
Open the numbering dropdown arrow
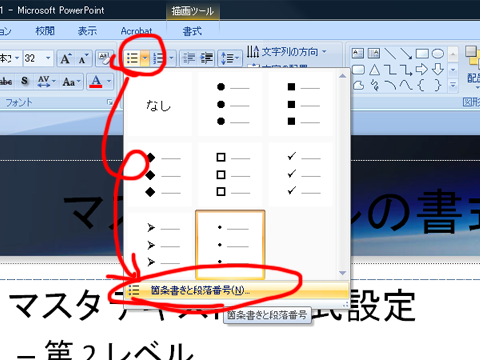(171, 58)
